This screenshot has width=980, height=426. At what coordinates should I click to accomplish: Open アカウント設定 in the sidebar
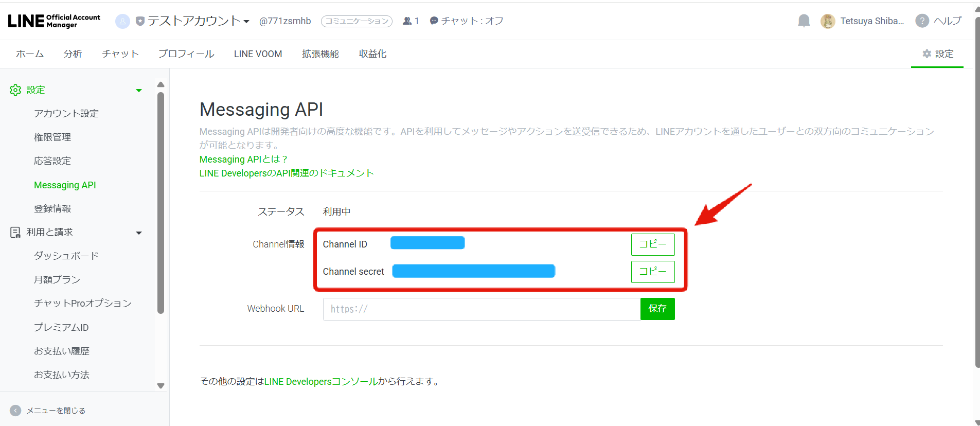click(x=66, y=114)
